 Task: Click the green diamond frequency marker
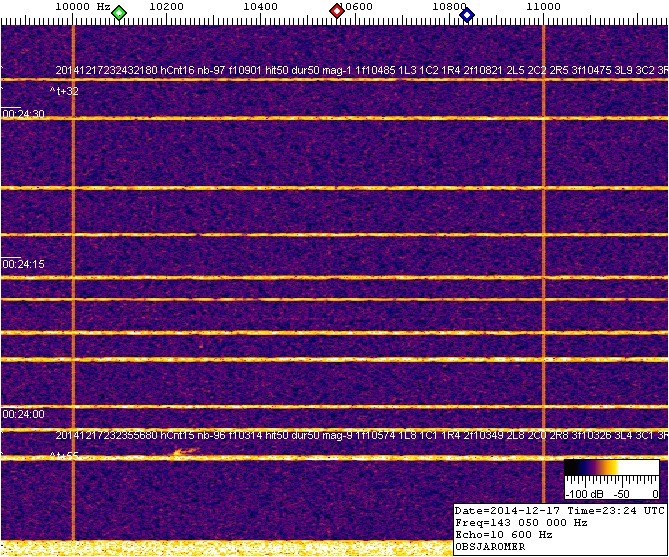pos(119,13)
